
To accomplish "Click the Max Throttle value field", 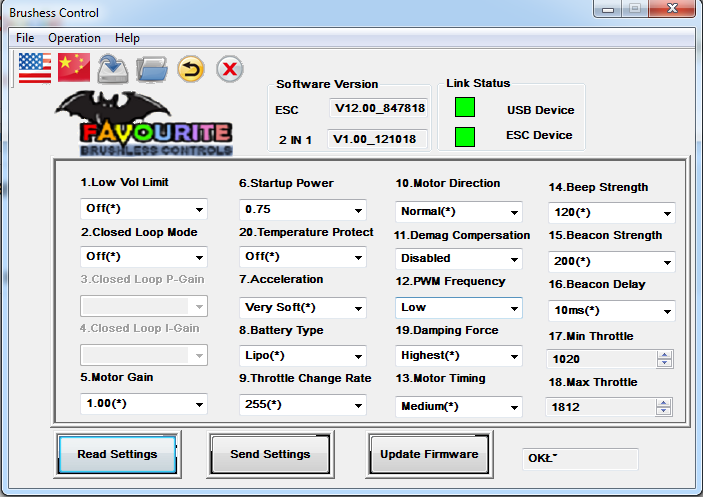I will coord(598,407).
